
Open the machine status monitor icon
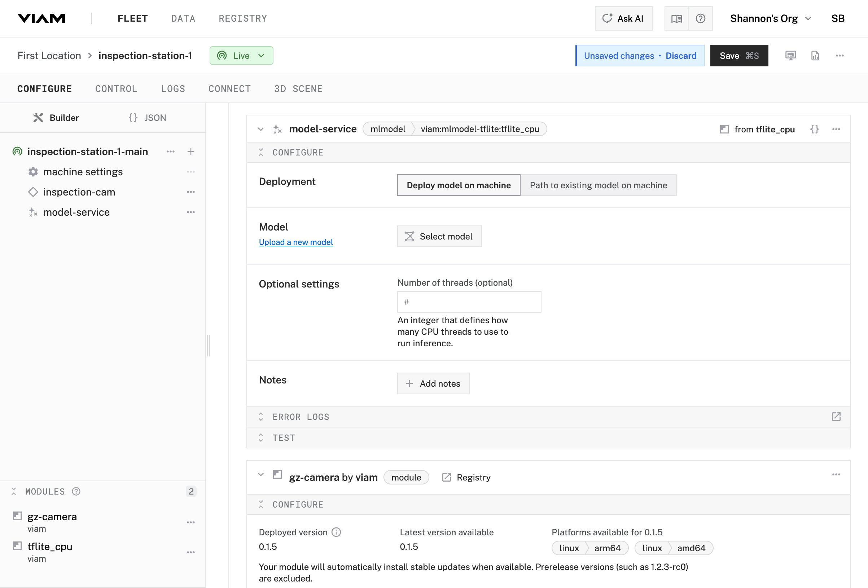click(x=790, y=56)
